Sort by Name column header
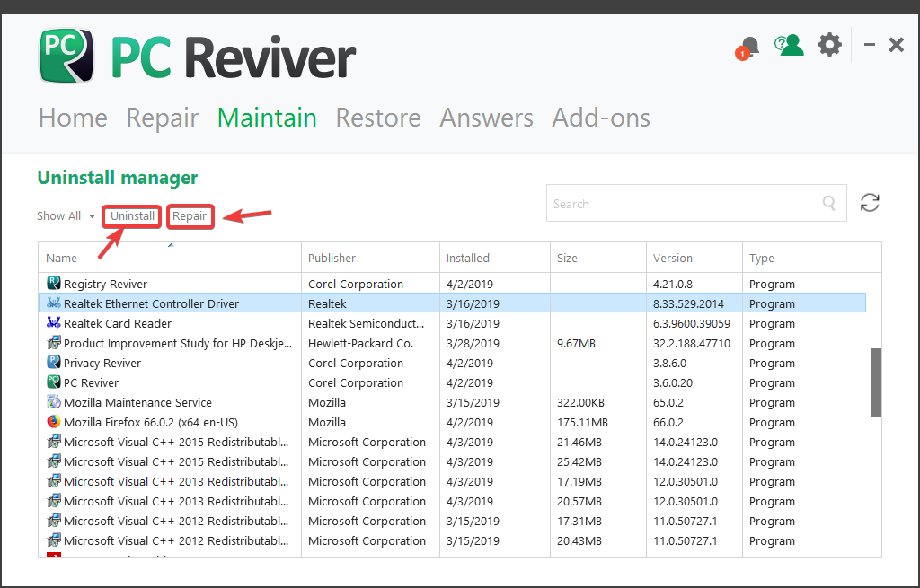920x588 pixels. click(x=170, y=258)
